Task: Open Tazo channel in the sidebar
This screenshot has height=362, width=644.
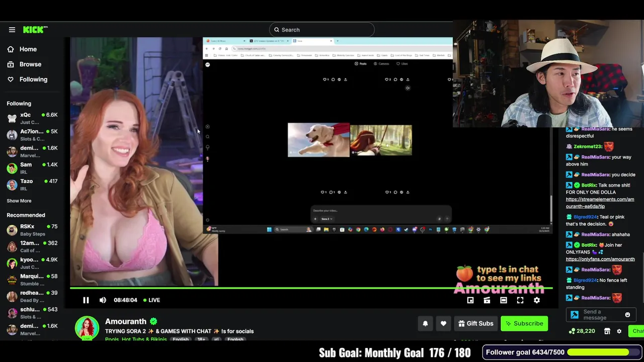Action: (32, 185)
